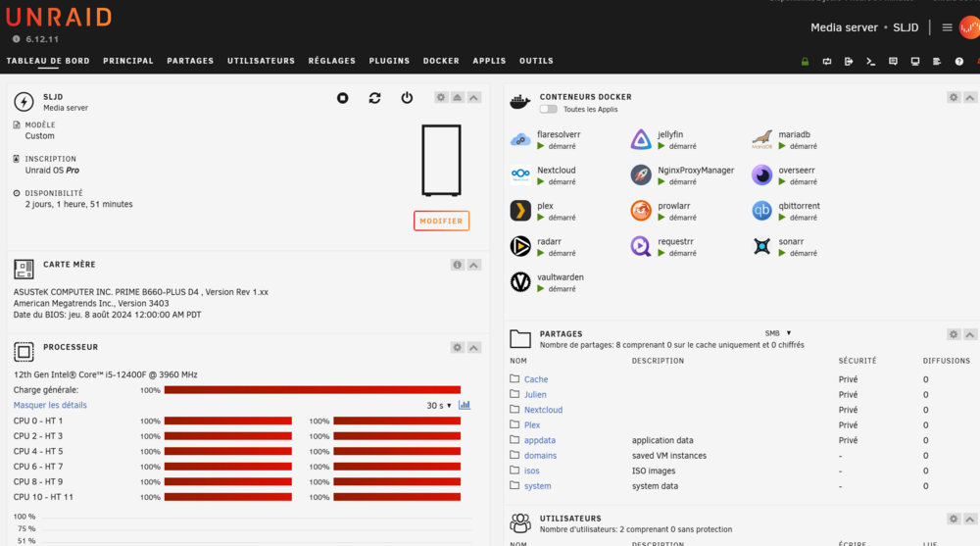This screenshot has width=980, height=546.
Task: Open the radarr container icon
Action: pos(520,246)
